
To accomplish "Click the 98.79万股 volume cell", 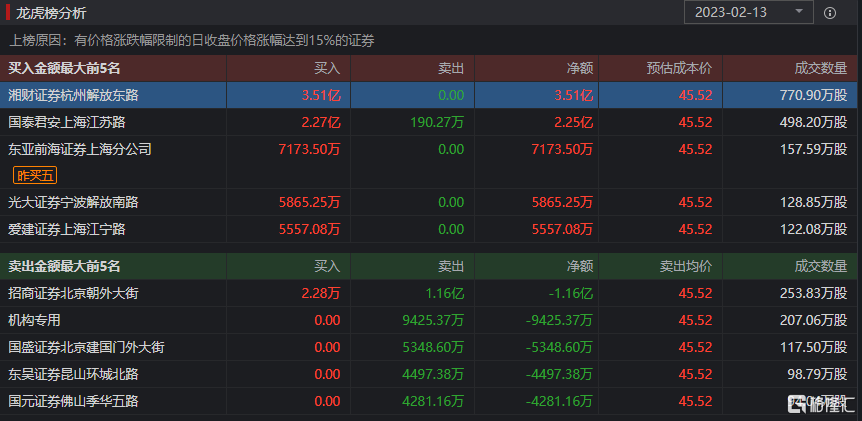I will click(x=817, y=374).
